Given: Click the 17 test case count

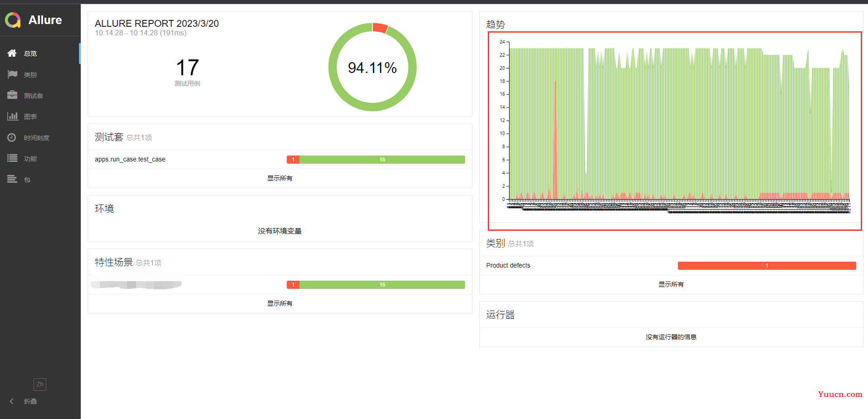Looking at the screenshot, I should pyautogui.click(x=187, y=68).
